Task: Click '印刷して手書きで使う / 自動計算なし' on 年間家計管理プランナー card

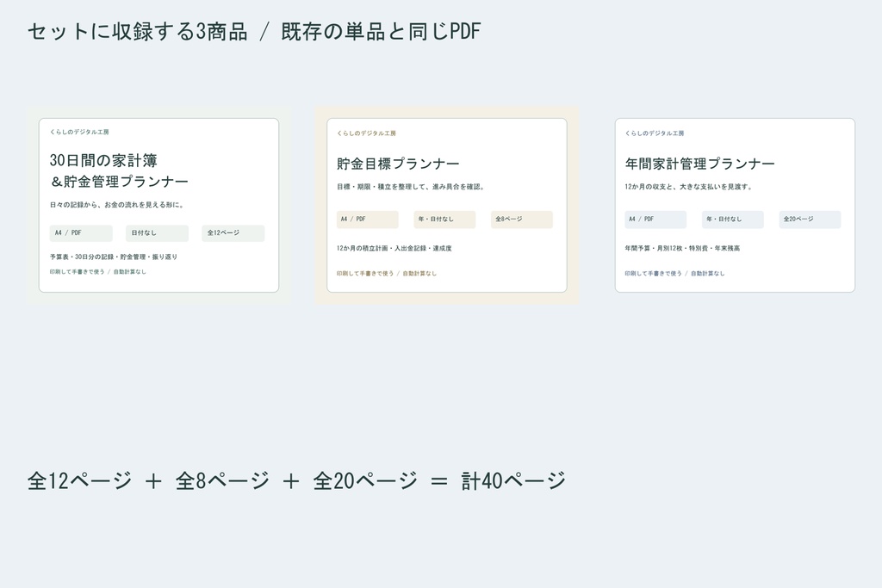Action: 674,273
